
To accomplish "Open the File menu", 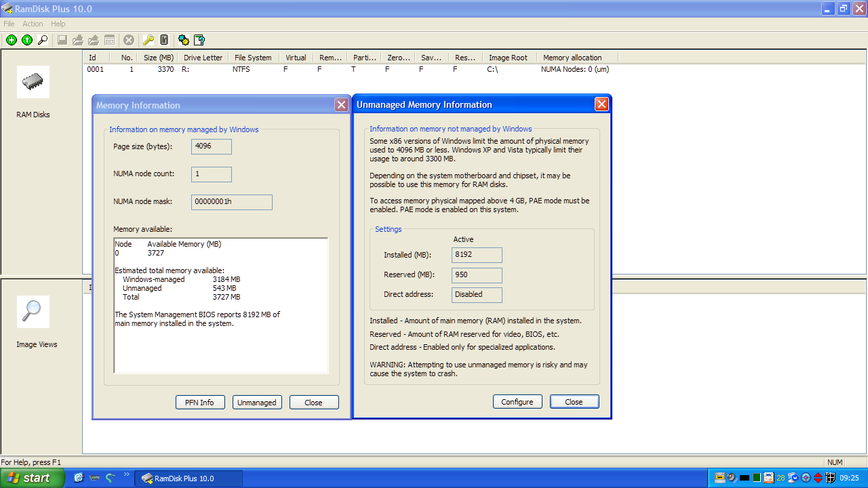I will coord(9,24).
